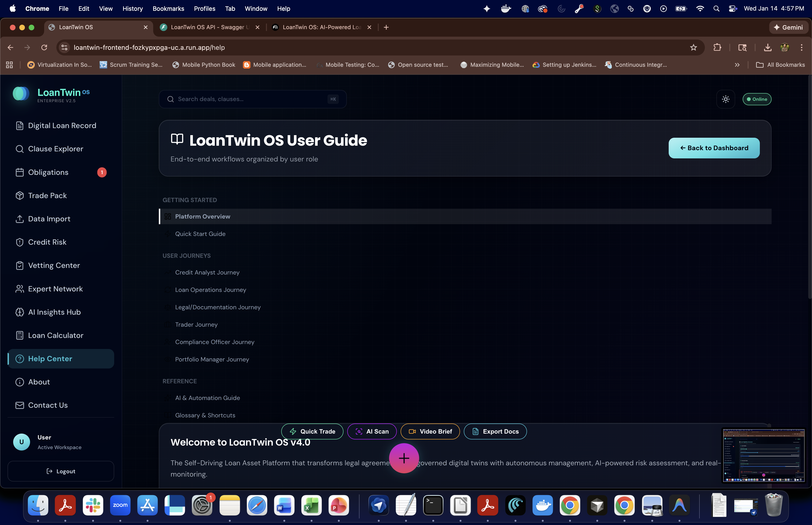Click the AI Insights Hub brain icon
Image resolution: width=812 pixels, height=525 pixels.
(x=20, y=312)
